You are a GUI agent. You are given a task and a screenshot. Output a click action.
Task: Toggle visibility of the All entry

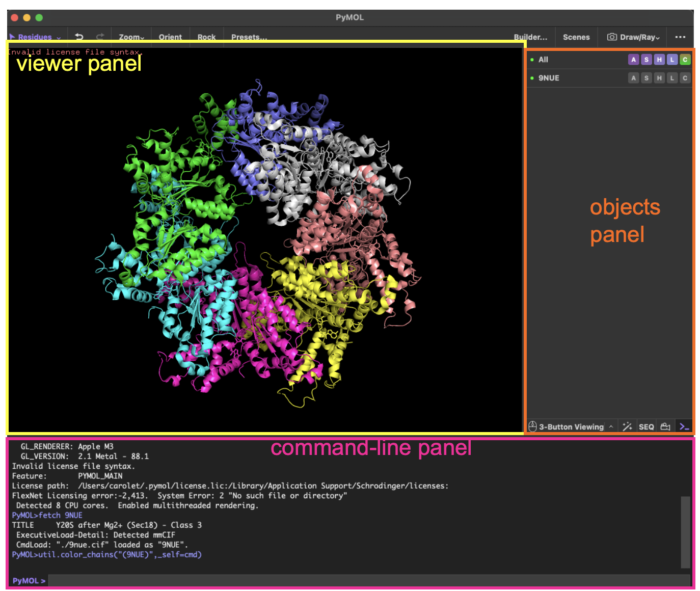point(543,60)
